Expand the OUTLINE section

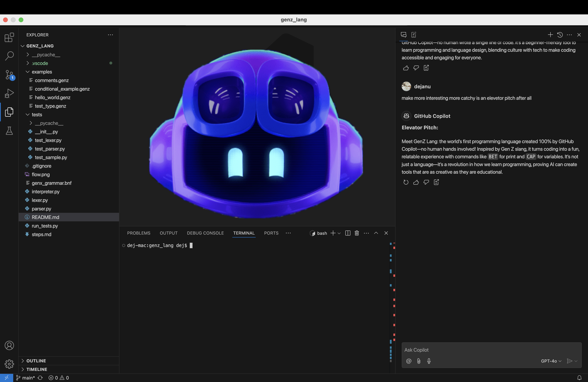click(x=36, y=361)
